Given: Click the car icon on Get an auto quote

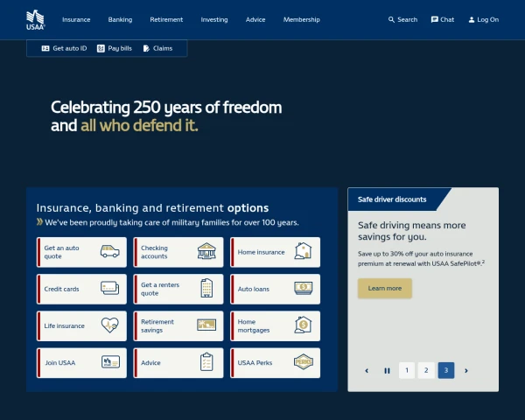Looking at the screenshot, I should pyautogui.click(x=110, y=251).
